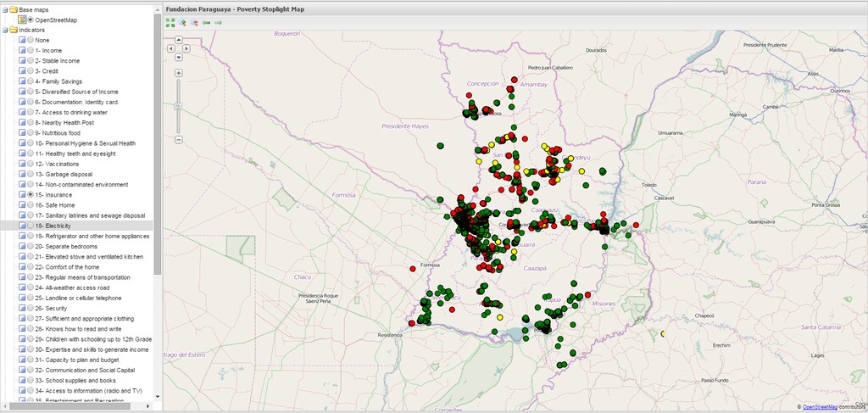
Task: Click the minus zoom-out button on map
Action: click(179, 140)
